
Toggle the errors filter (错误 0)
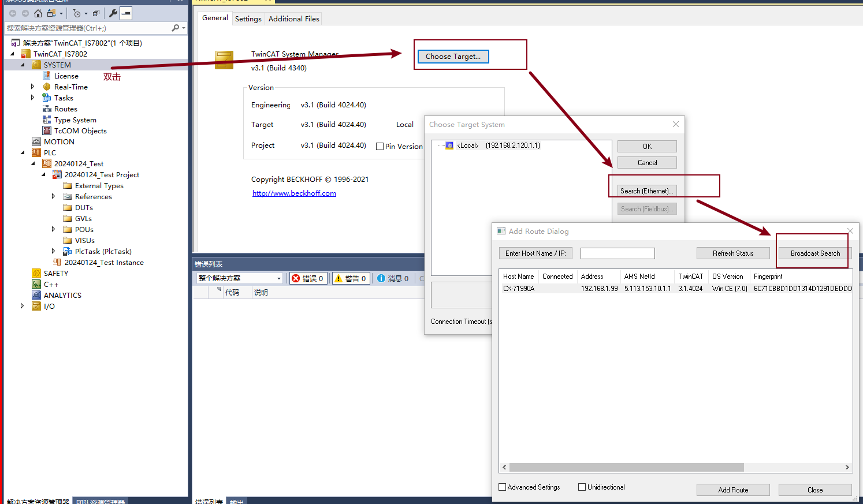[x=308, y=278]
